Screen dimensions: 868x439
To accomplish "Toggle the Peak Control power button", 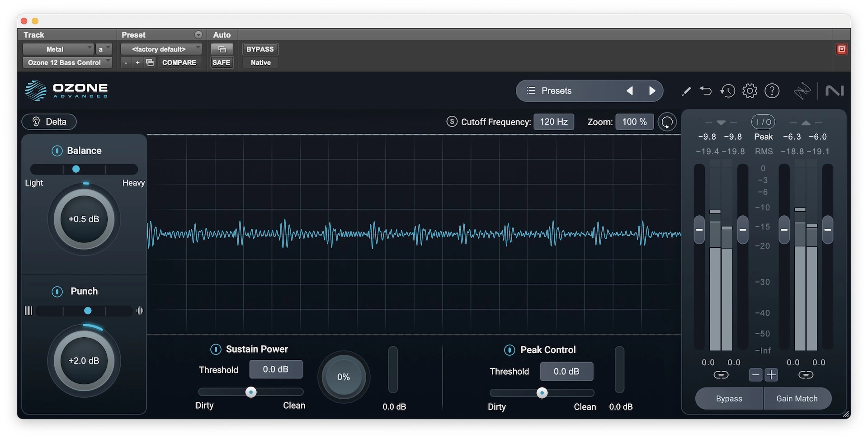I will (x=509, y=350).
